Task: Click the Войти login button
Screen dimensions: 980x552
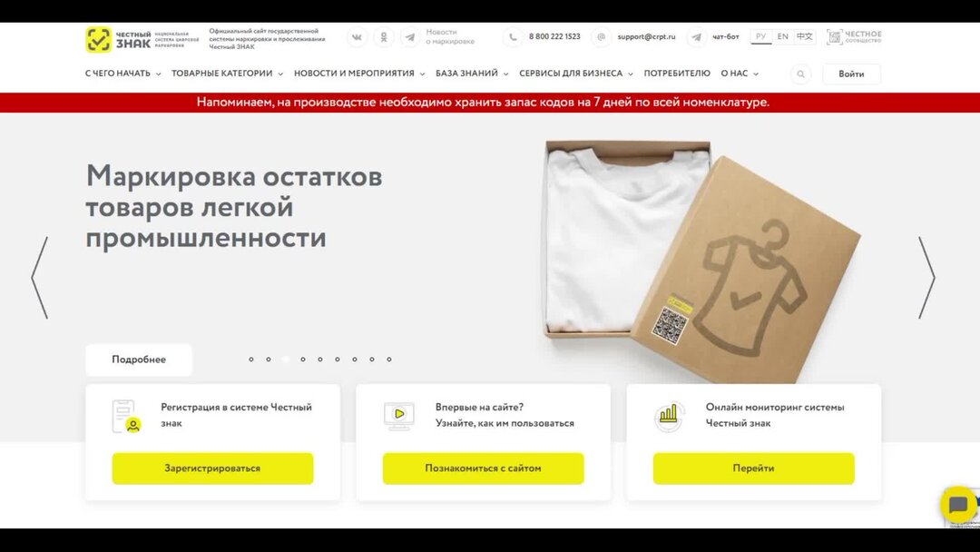Action: (x=851, y=74)
